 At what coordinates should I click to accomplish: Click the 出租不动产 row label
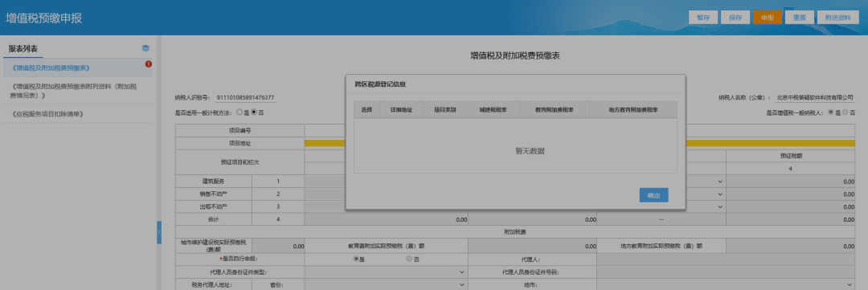click(x=214, y=207)
